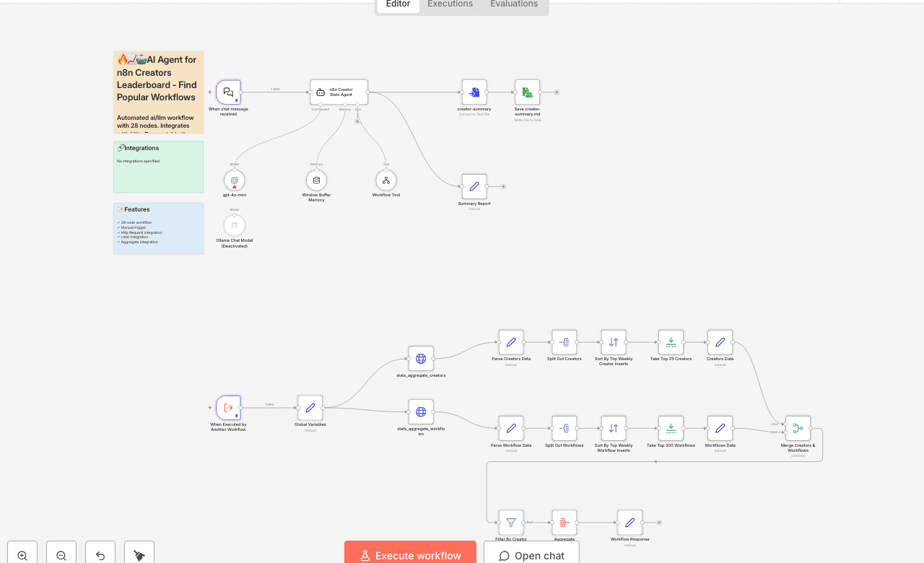The height and width of the screenshot is (563, 924).
Task: Zoom in using the canvas magnifier icon
Action: [22, 554]
